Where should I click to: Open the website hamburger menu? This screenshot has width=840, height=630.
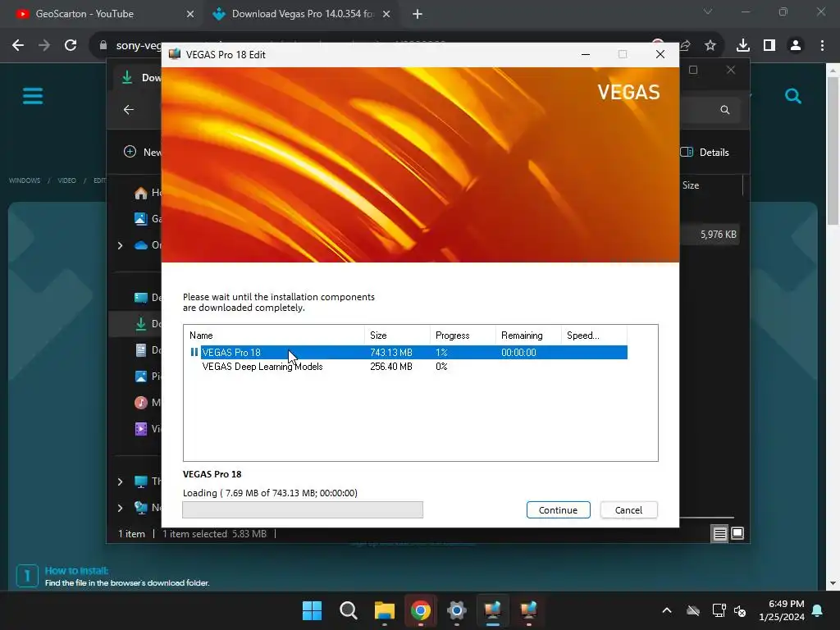[x=33, y=97]
